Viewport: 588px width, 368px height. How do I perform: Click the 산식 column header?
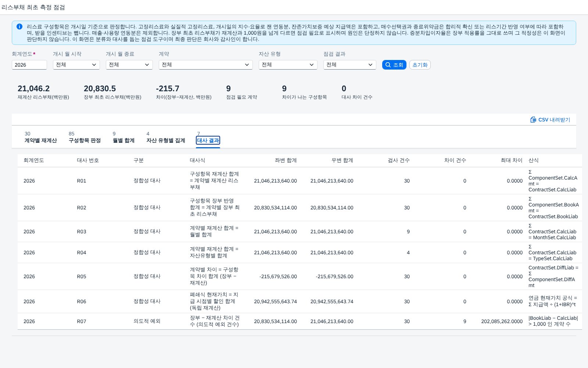coord(534,160)
